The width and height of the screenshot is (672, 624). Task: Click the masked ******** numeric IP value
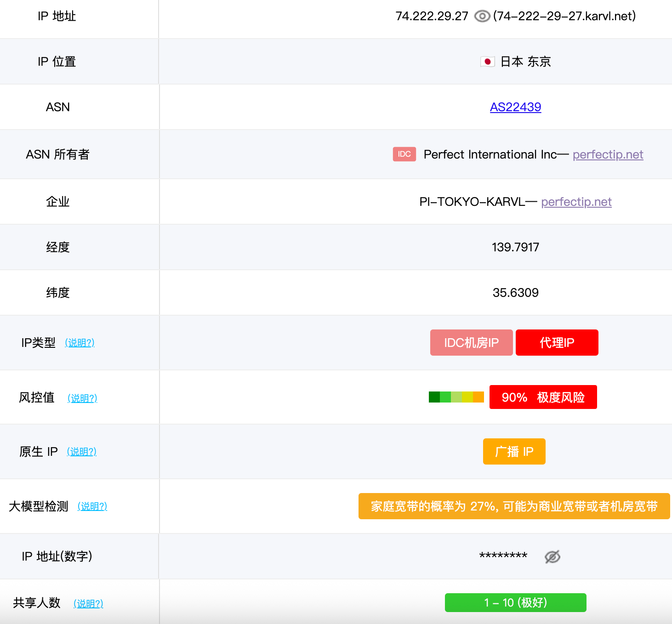(x=503, y=556)
